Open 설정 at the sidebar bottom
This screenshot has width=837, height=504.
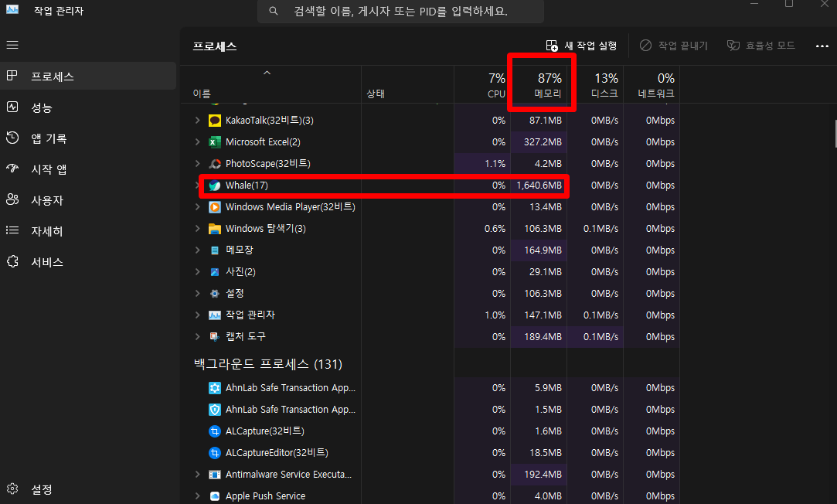point(88,489)
